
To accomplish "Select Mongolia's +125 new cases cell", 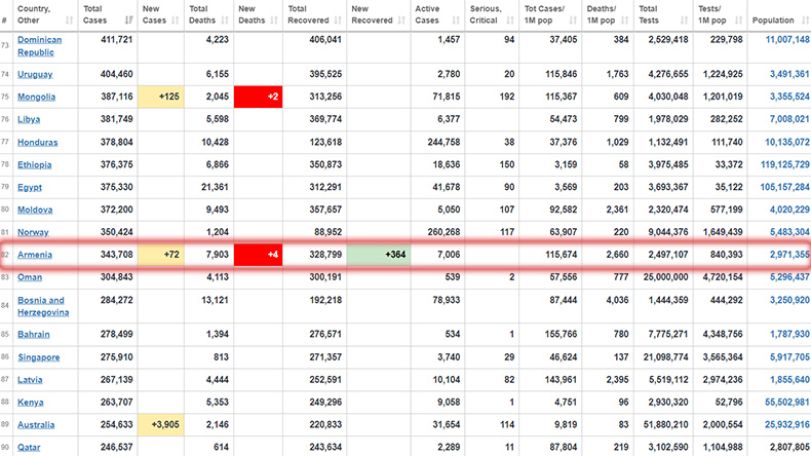I will [x=161, y=97].
